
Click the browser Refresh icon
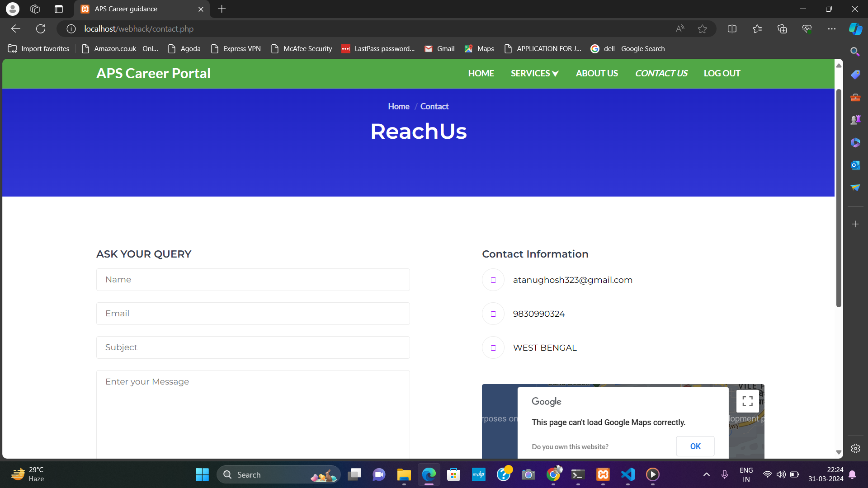(x=41, y=29)
